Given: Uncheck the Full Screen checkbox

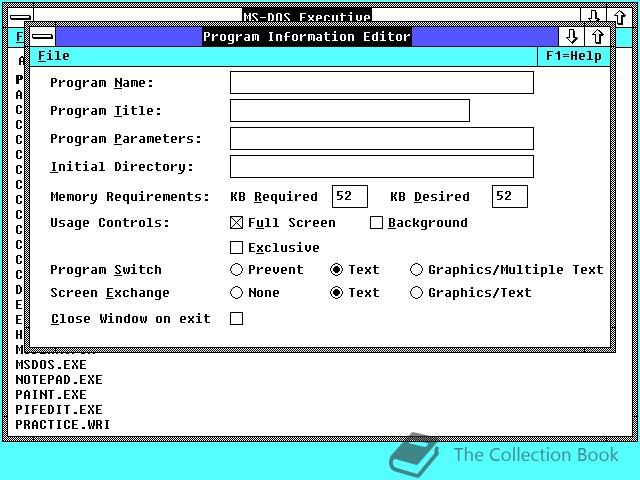Looking at the screenshot, I should pyautogui.click(x=236, y=222).
